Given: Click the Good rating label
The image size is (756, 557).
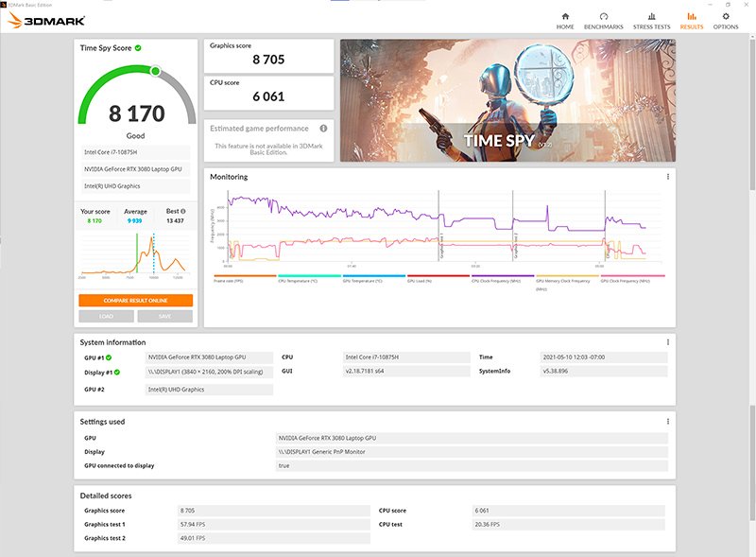Looking at the screenshot, I should [x=135, y=135].
